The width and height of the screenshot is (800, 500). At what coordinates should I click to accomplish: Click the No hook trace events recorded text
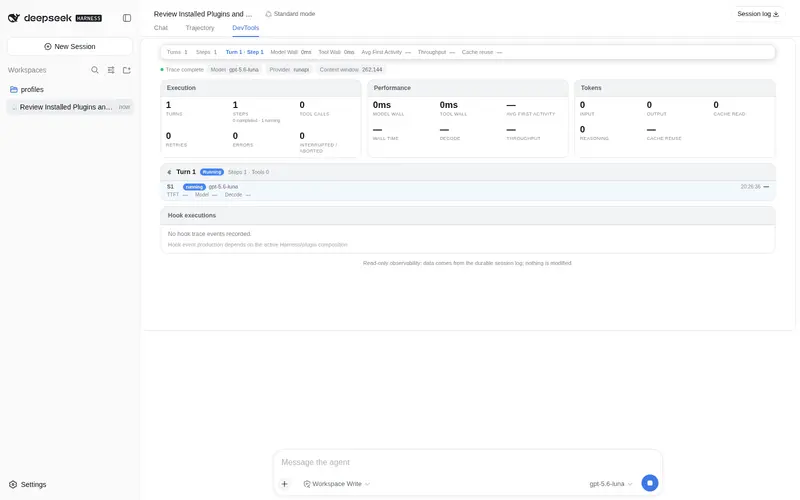[209, 234]
